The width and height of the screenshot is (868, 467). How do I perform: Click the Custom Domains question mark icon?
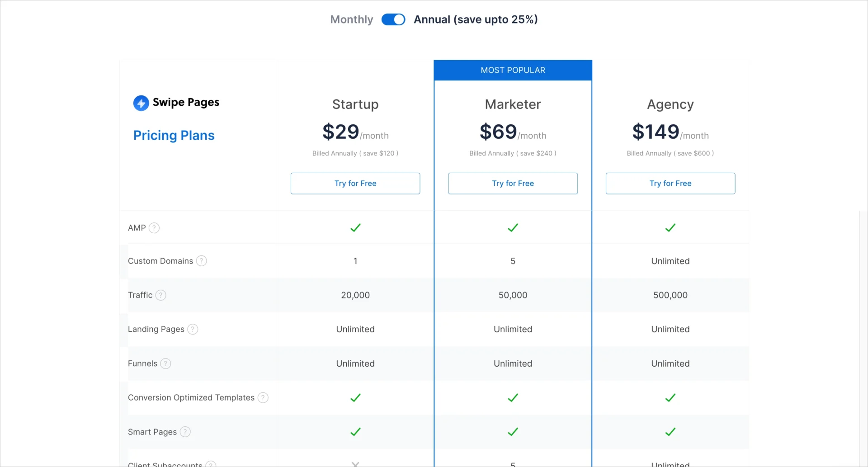click(x=202, y=261)
